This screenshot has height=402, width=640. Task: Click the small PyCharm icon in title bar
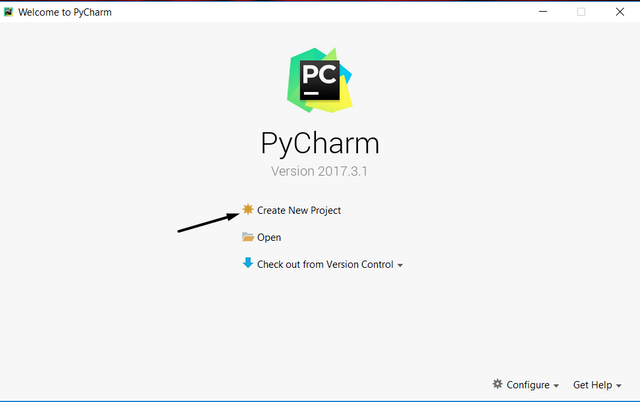pyautogui.click(x=9, y=12)
